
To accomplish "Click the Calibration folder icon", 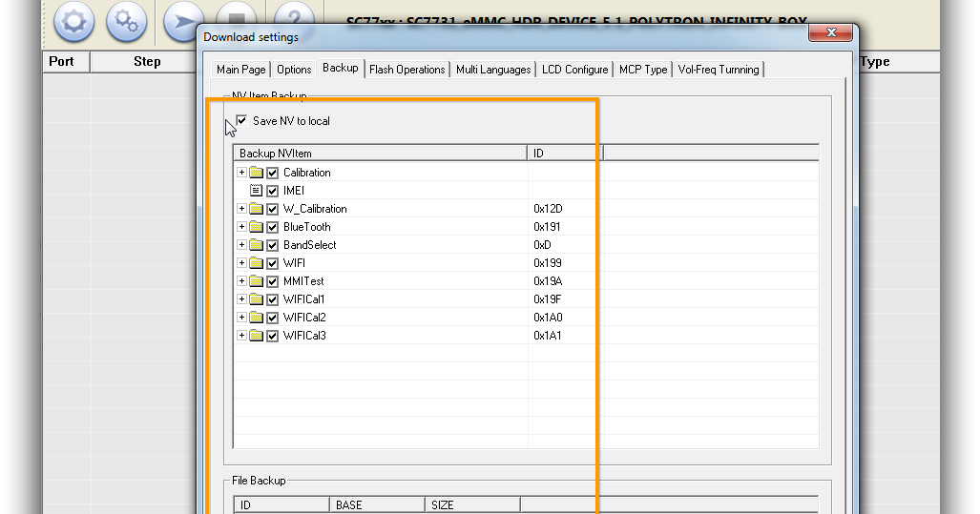I will tap(257, 173).
